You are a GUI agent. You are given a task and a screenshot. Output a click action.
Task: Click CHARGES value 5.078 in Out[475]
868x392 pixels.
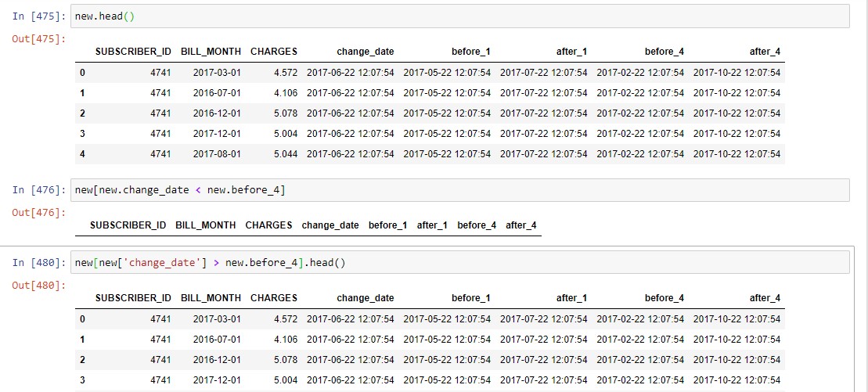pyautogui.click(x=286, y=113)
